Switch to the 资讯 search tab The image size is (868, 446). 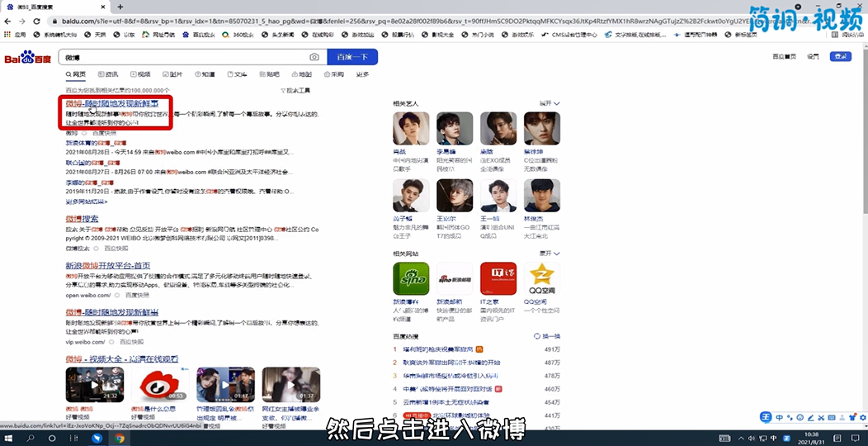tap(107, 74)
